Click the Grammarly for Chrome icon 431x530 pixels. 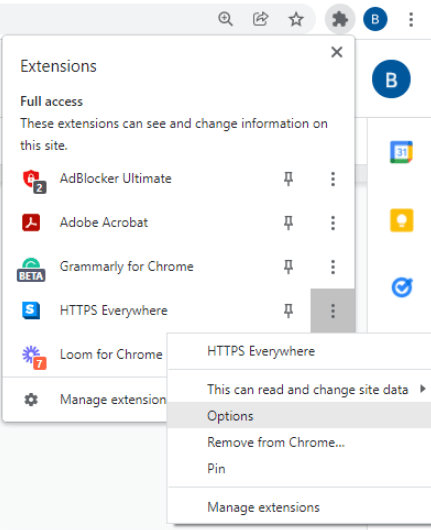31,270
